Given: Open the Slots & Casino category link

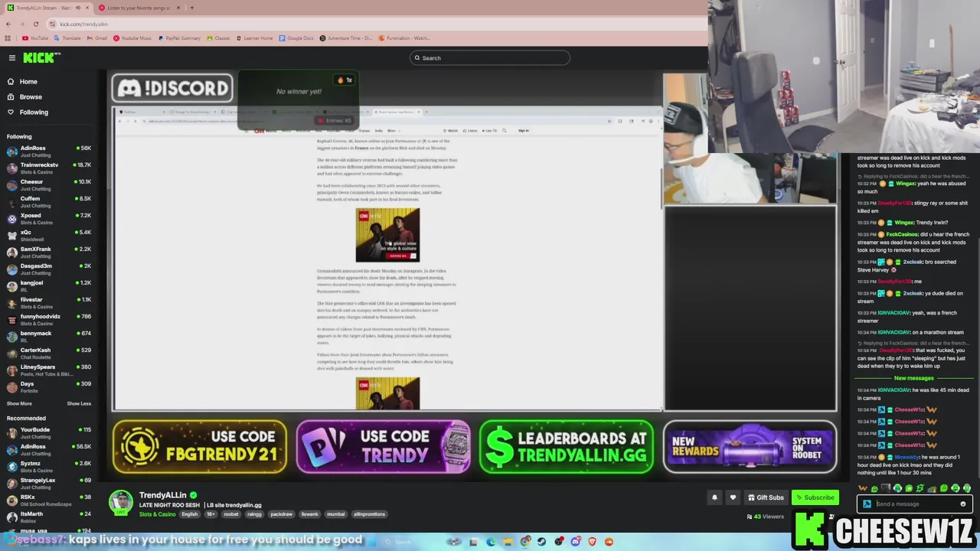Looking at the screenshot, I should click(157, 514).
